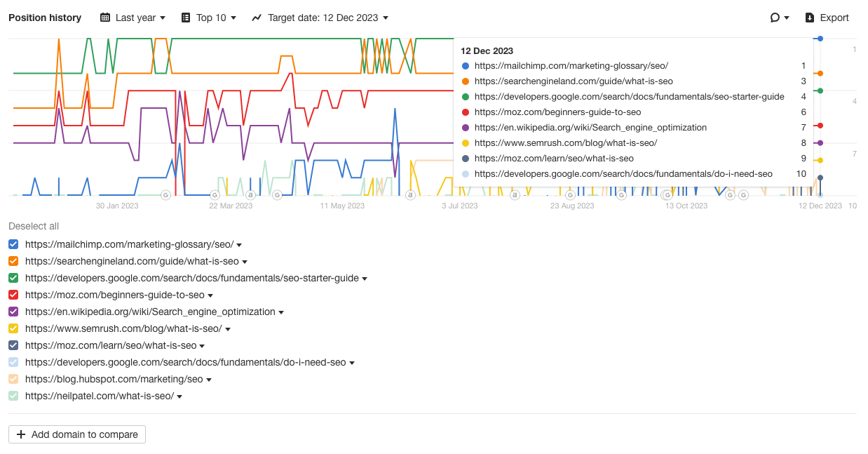Click Add domain to compare button
Image resolution: width=868 pixels, height=454 pixels.
[77, 434]
